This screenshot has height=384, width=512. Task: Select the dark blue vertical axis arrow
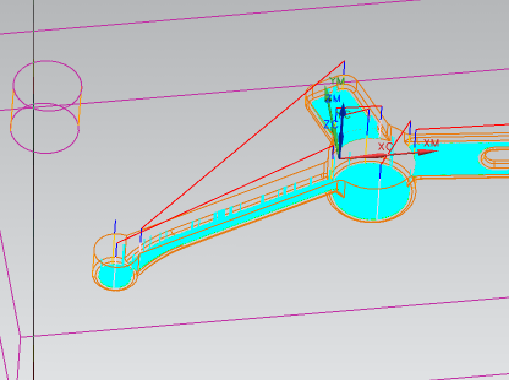coord(342,131)
